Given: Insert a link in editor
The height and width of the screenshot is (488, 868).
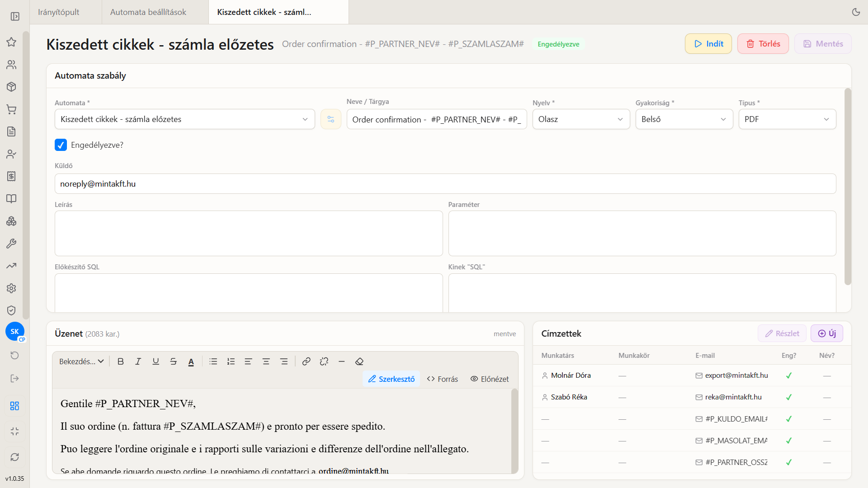Looking at the screenshot, I should coord(306,361).
